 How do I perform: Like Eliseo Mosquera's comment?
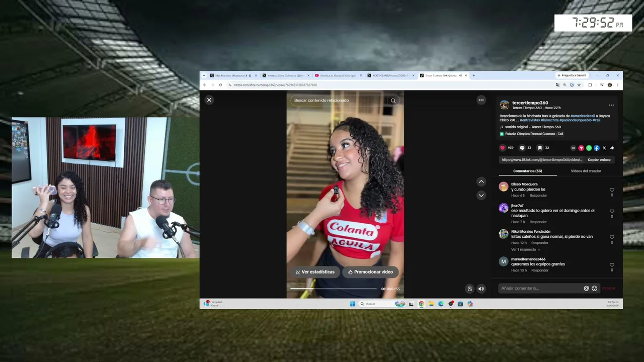(612, 190)
